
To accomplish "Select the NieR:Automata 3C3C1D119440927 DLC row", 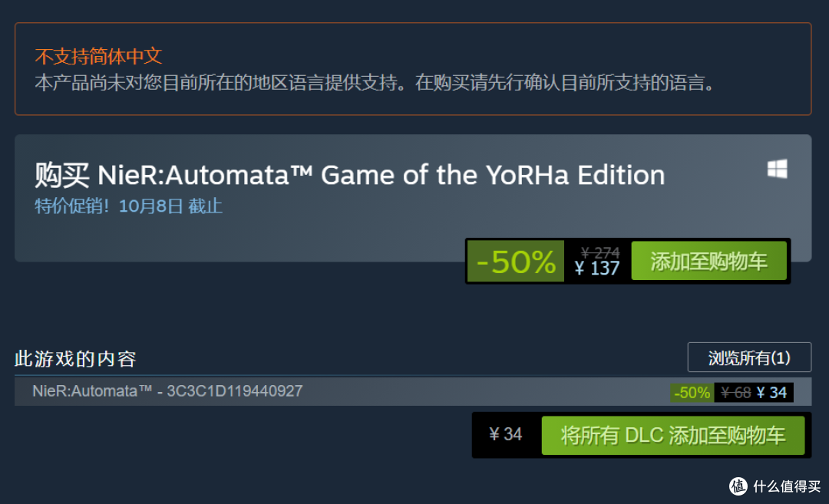I will pos(413,391).
